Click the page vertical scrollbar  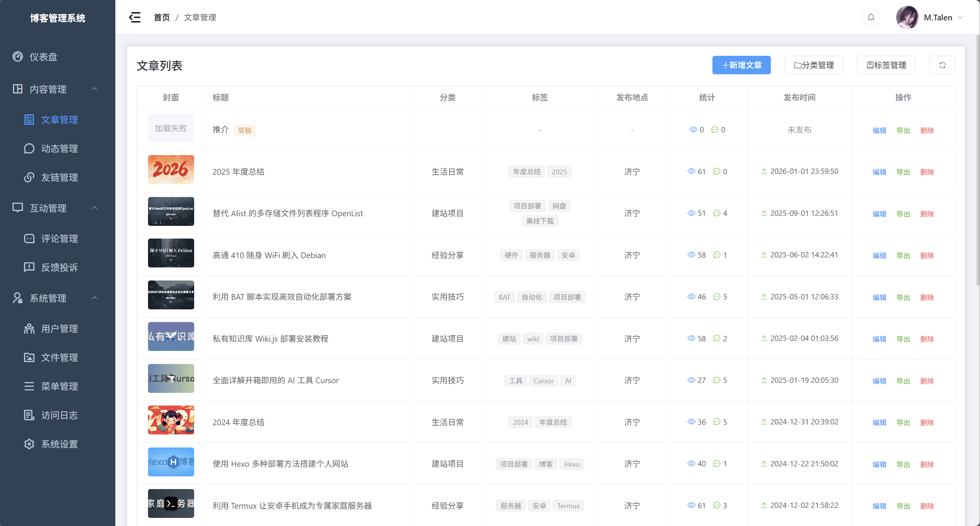(978, 160)
